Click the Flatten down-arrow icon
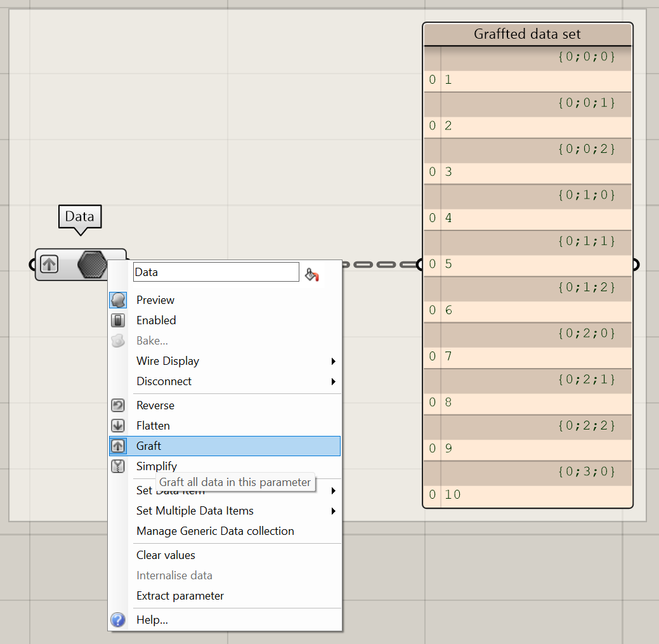659x644 pixels. 118,425
